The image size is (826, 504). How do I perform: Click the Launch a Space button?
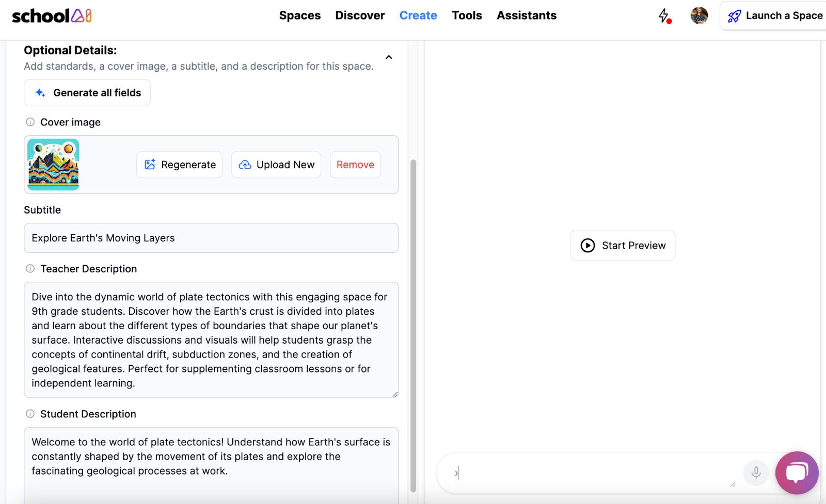774,16
